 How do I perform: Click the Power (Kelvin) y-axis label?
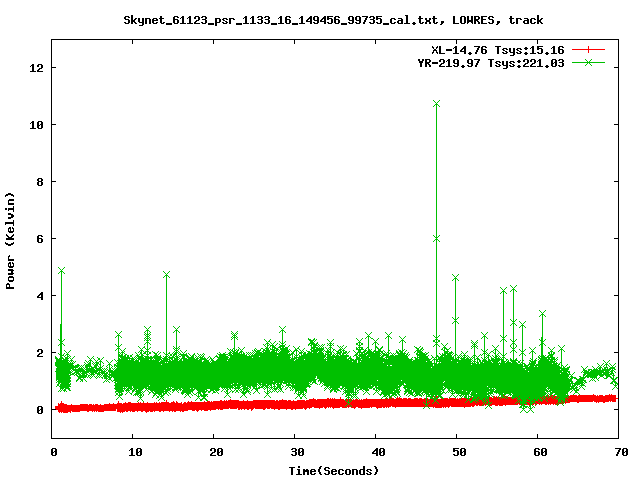point(11,240)
